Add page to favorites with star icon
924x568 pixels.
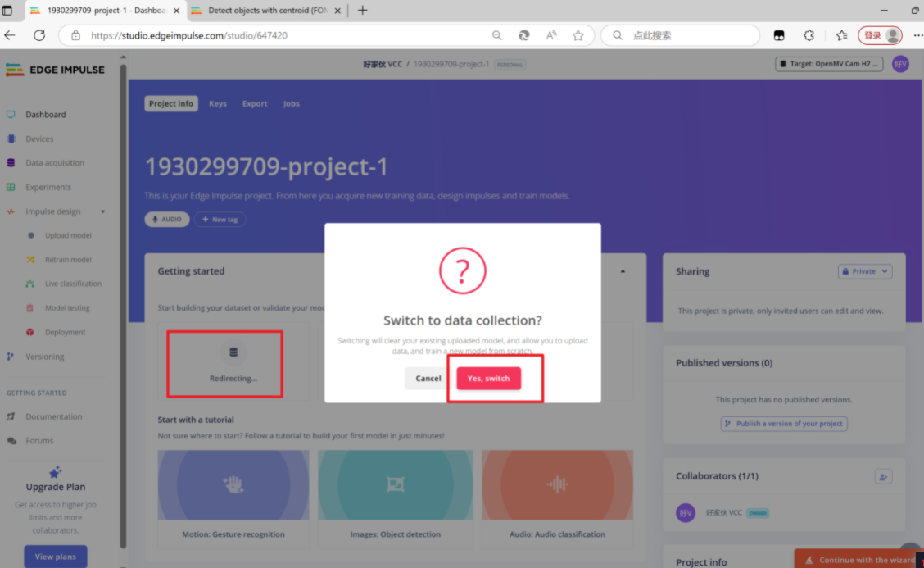[x=578, y=35]
